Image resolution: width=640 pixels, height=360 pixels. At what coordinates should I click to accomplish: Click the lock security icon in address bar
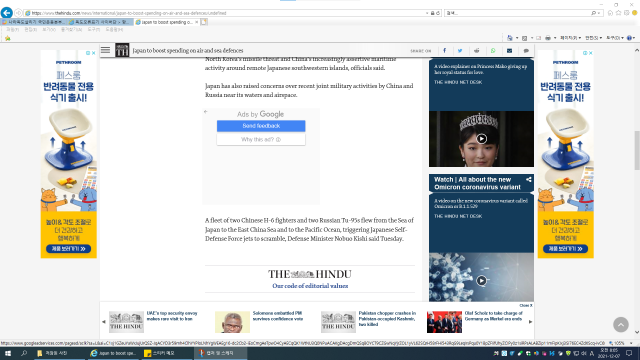pyautogui.click(x=433, y=13)
